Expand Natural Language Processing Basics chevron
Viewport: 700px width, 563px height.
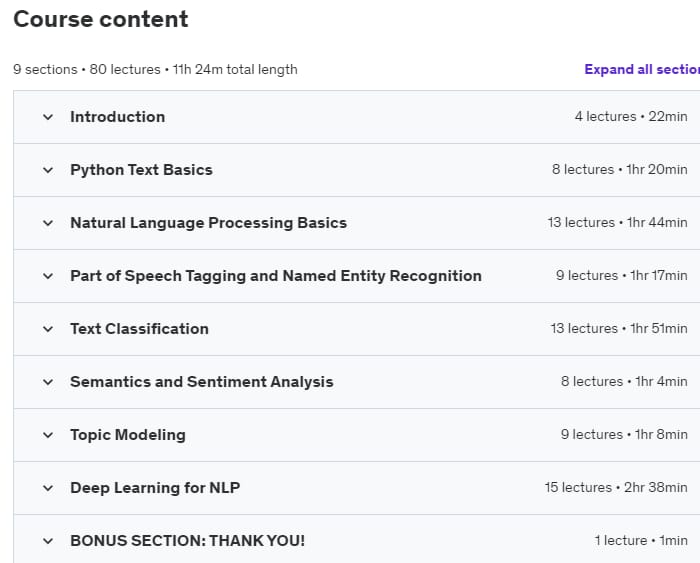coord(48,223)
